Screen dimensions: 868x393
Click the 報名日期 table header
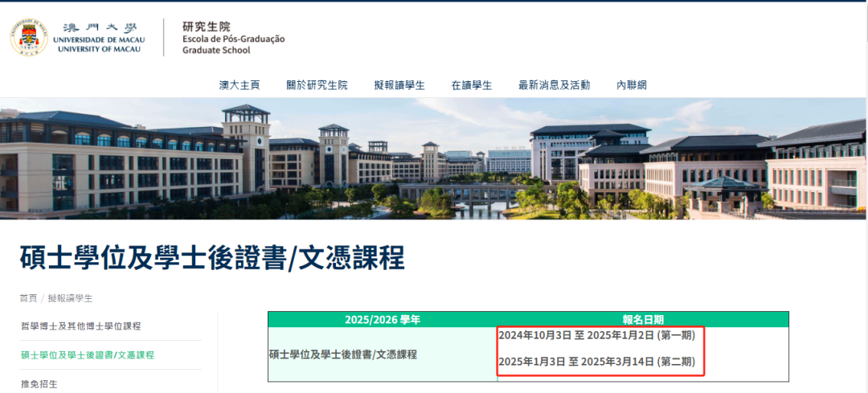pos(643,319)
